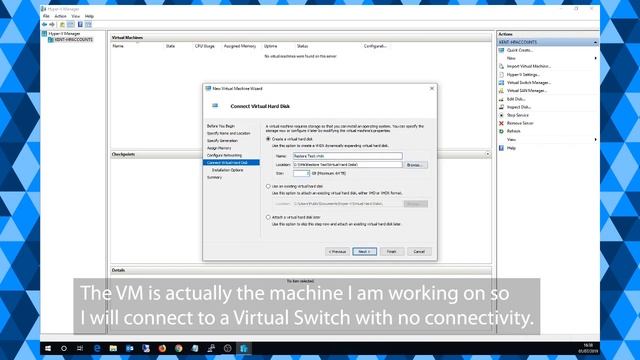
Task: Go to Assign Memory wizard step
Action: 219,148
